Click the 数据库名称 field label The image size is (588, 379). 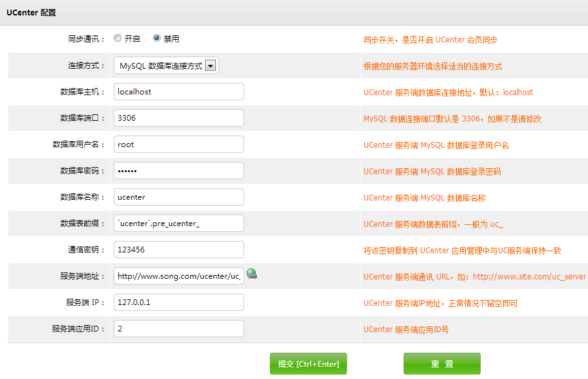click(82, 197)
